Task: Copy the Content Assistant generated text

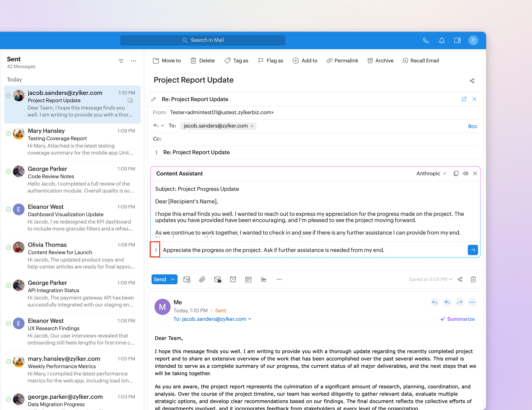Action: (x=456, y=174)
